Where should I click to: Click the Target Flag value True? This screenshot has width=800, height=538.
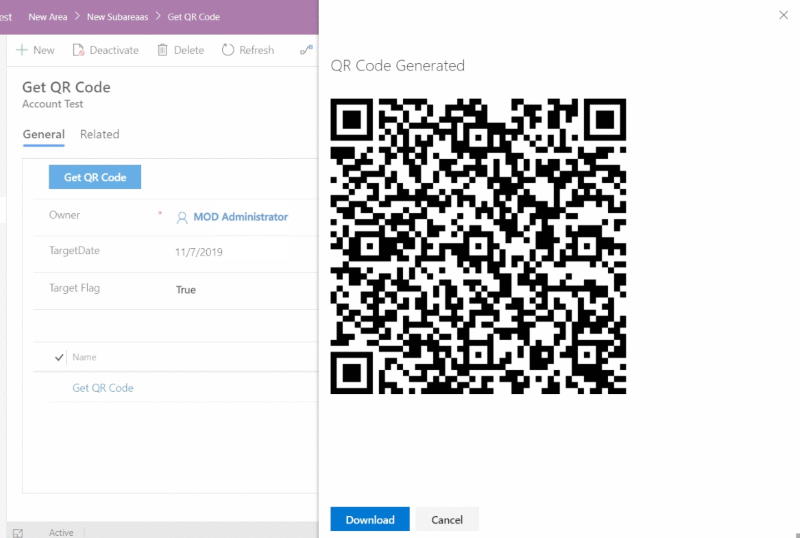186,290
